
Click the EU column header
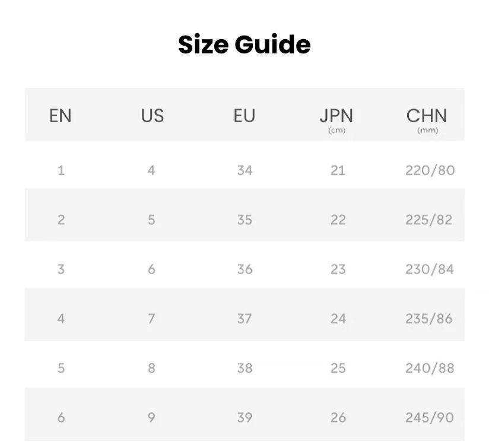point(244,116)
